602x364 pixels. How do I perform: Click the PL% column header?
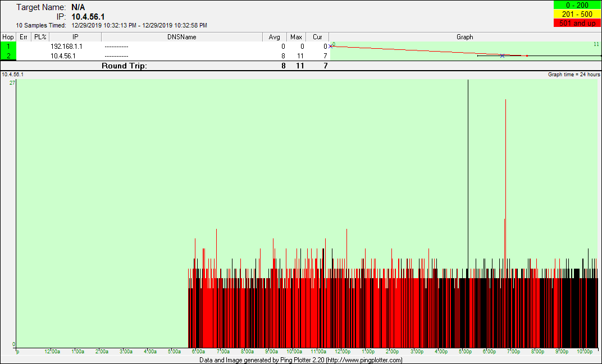(40, 37)
